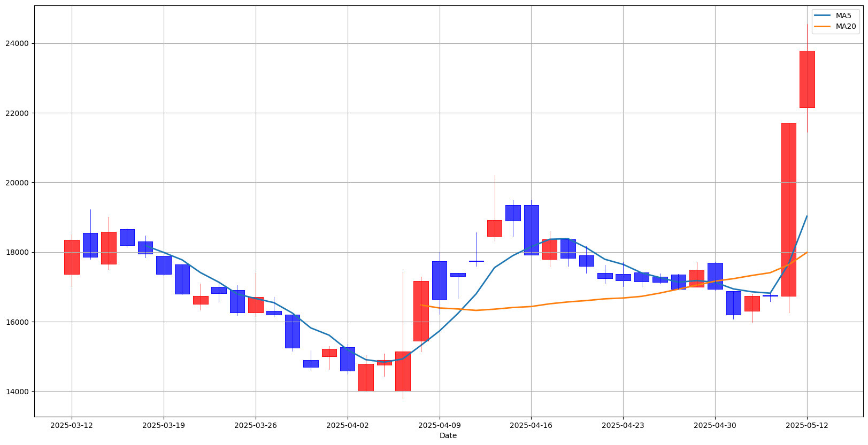Select the blue candlestick dated 2025-04-23
Screen dimensions: 868x445
pos(623,277)
